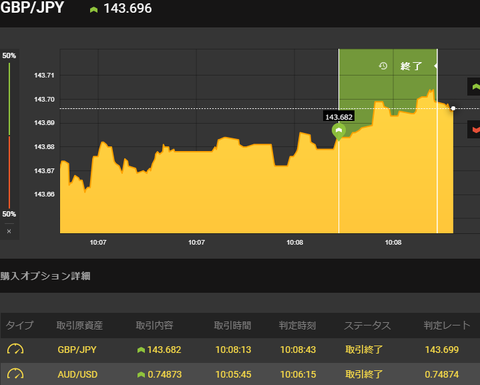Viewport: 480px width, 385px height.
Task: Click the ステータス column header
Action: [x=367, y=325]
